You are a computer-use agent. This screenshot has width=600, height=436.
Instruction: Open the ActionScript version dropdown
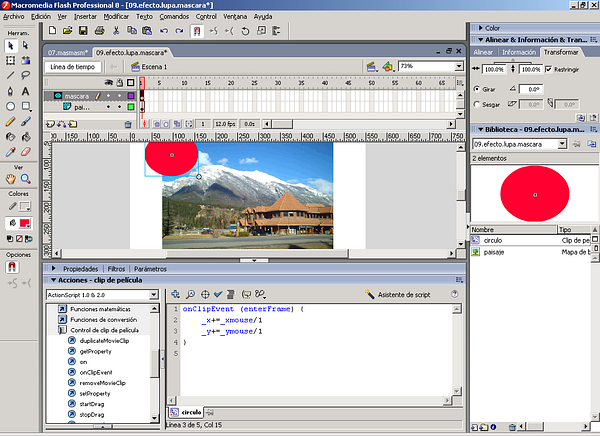tap(155, 295)
